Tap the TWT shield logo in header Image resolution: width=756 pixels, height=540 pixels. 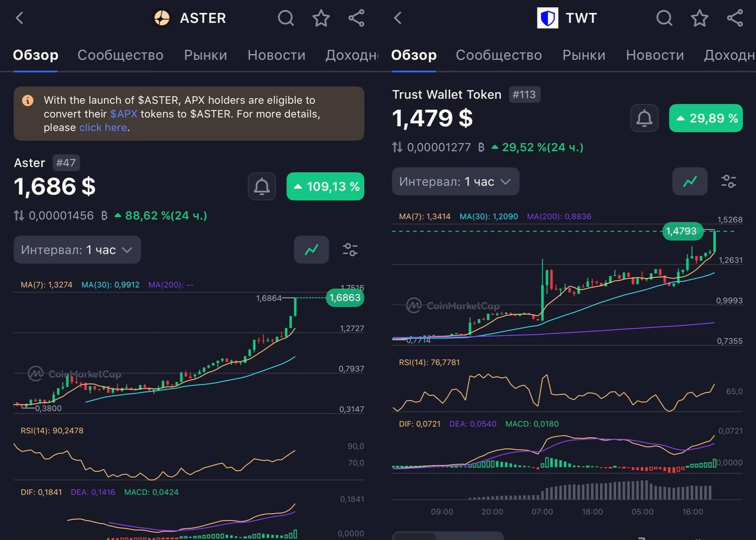(x=548, y=18)
